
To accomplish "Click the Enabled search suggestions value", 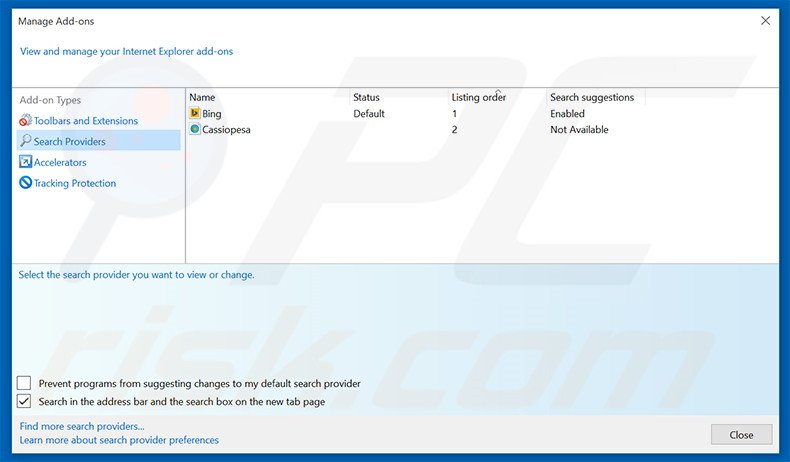I will (567, 114).
